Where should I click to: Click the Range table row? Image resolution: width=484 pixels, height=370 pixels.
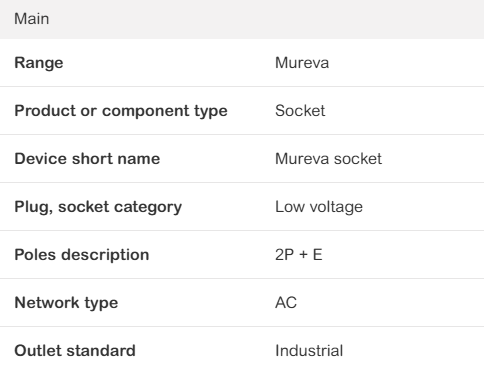tap(242, 63)
